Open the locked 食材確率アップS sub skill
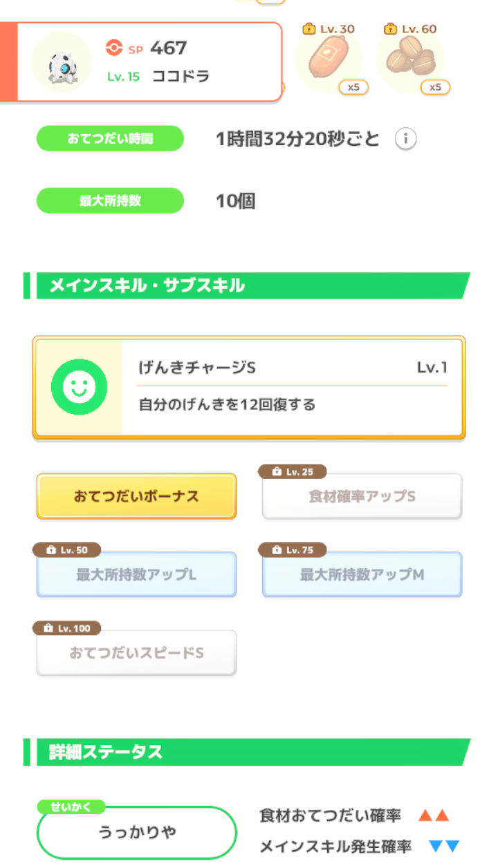Viewport: 498px width, 868px height. pos(362,496)
